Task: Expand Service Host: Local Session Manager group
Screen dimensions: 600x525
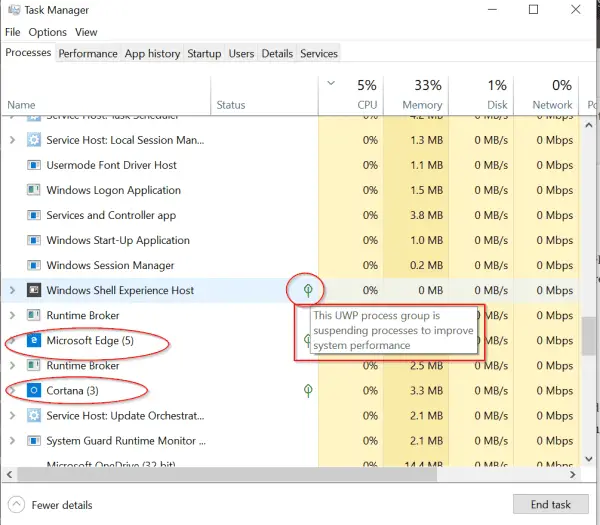Action: tap(12, 140)
